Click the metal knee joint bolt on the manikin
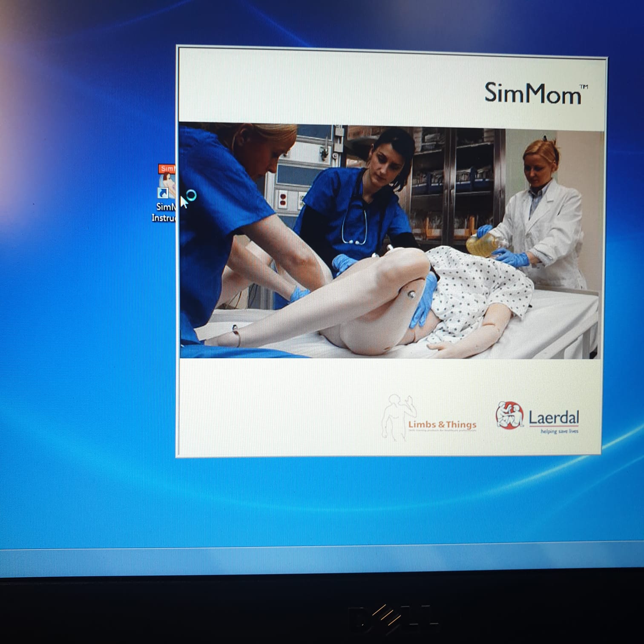The width and height of the screenshot is (644, 644). coord(411,293)
